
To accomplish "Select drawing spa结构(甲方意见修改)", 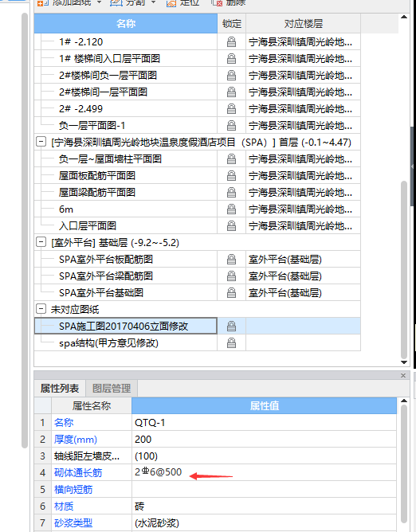I will click(108, 343).
